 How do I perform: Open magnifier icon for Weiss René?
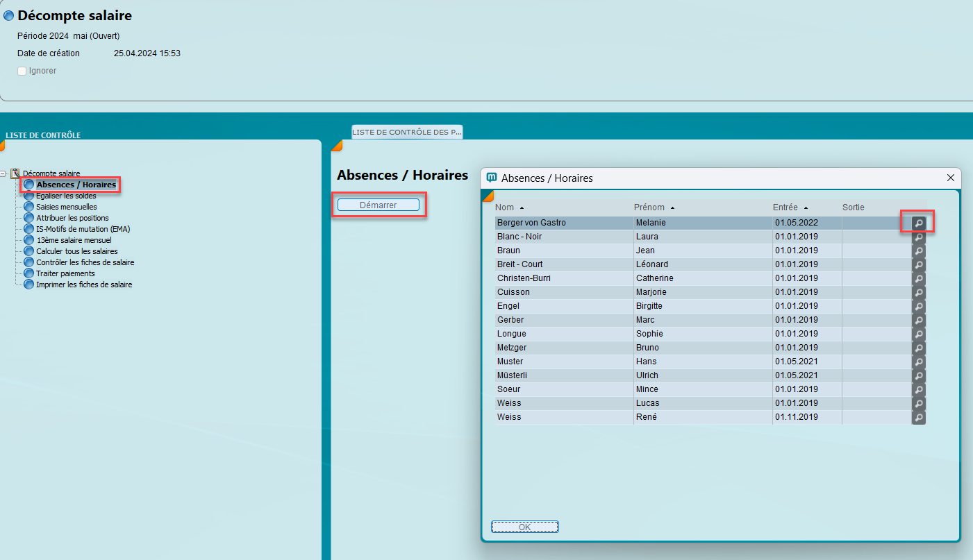pyautogui.click(x=918, y=417)
